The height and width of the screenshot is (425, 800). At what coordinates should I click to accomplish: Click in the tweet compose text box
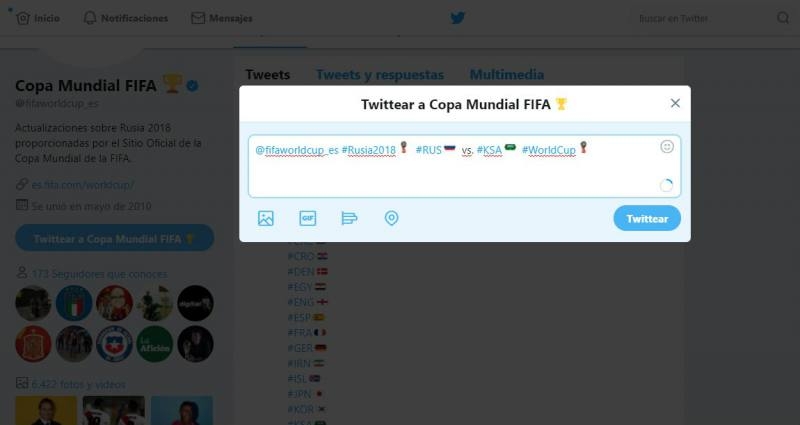(x=464, y=166)
